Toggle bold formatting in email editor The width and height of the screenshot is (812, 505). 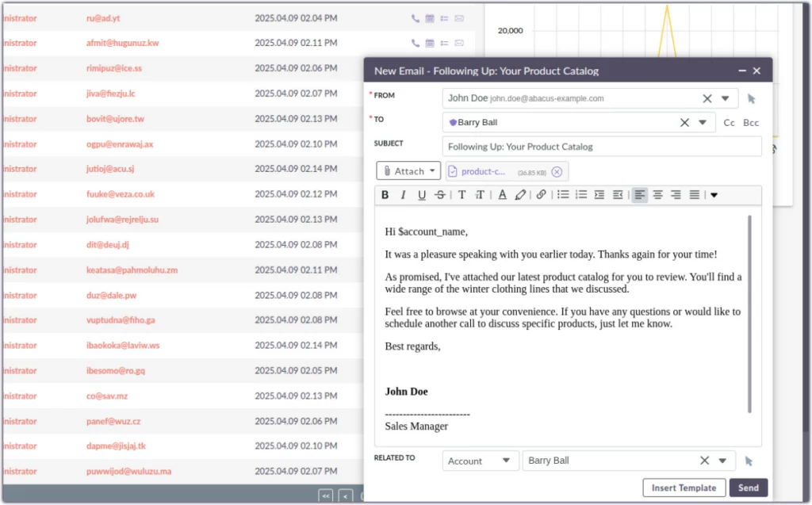point(385,195)
